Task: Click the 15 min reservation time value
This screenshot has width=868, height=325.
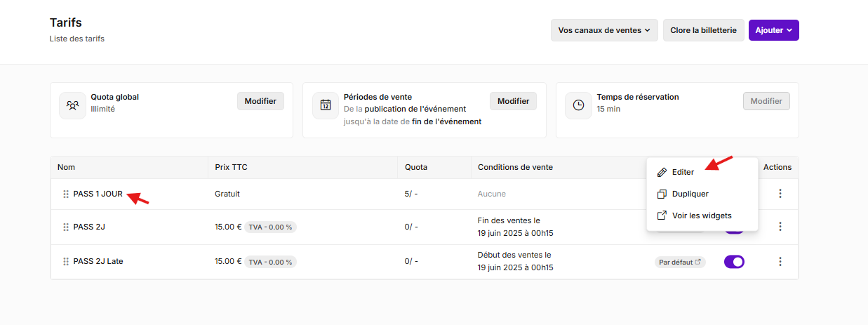Action: 608,109
